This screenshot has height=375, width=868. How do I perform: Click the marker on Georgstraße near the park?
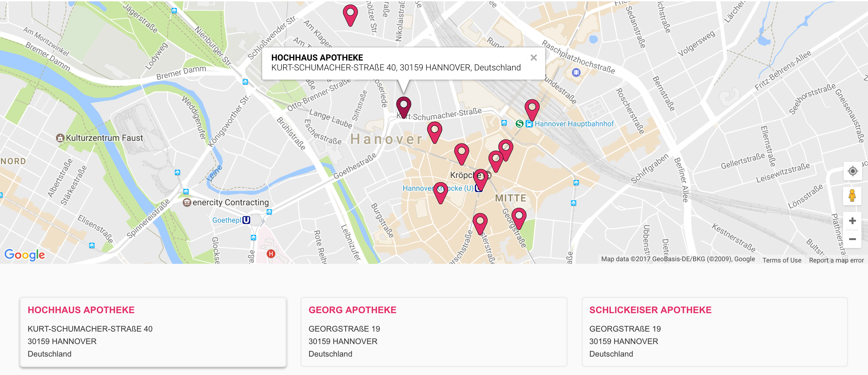pyautogui.click(x=519, y=219)
